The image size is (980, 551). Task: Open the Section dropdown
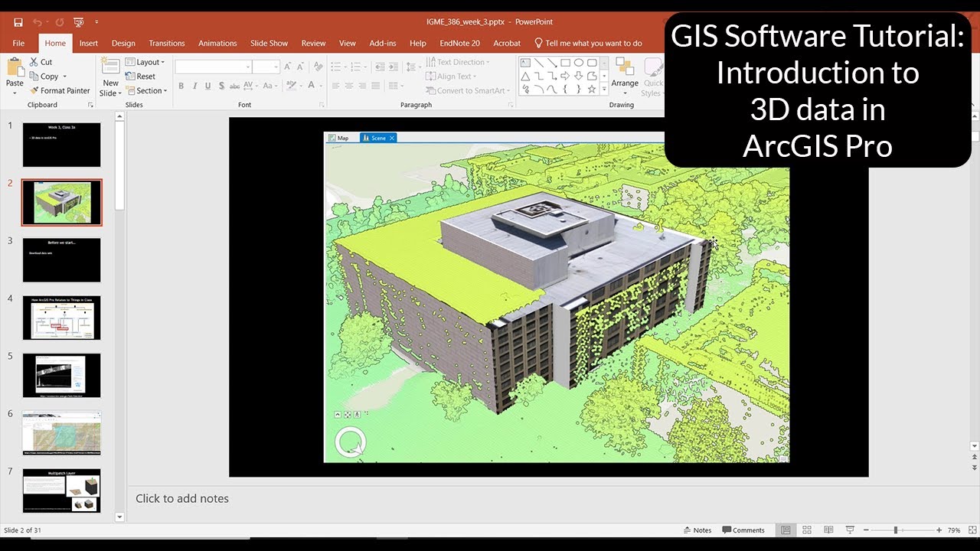click(146, 90)
